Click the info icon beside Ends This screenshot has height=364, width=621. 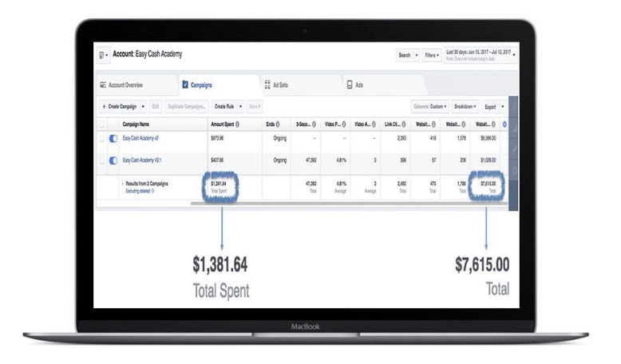278,125
